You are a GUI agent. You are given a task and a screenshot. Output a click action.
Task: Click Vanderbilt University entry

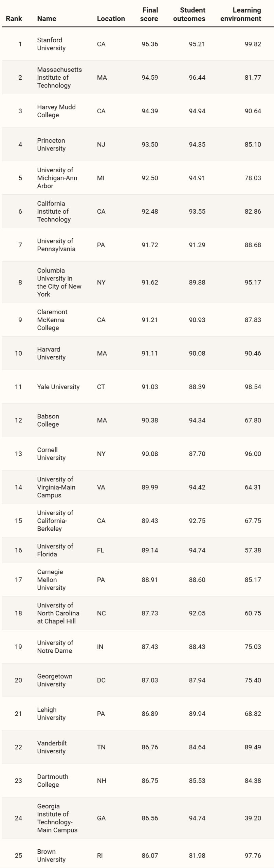pos(52,747)
